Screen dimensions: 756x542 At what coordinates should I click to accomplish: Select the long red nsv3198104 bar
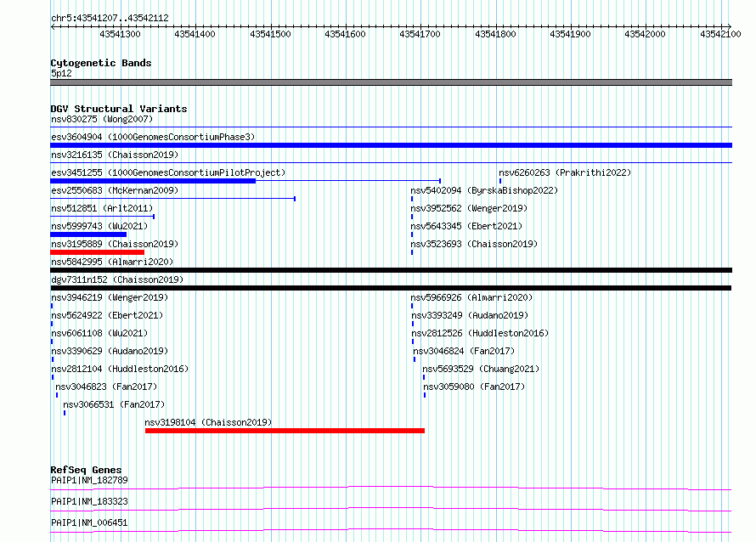point(285,431)
